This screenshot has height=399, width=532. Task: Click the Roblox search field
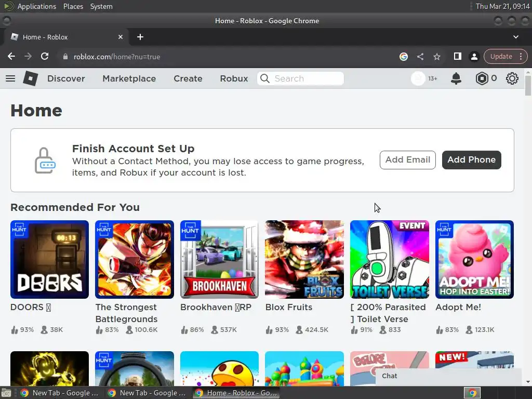tap(300, 78)
